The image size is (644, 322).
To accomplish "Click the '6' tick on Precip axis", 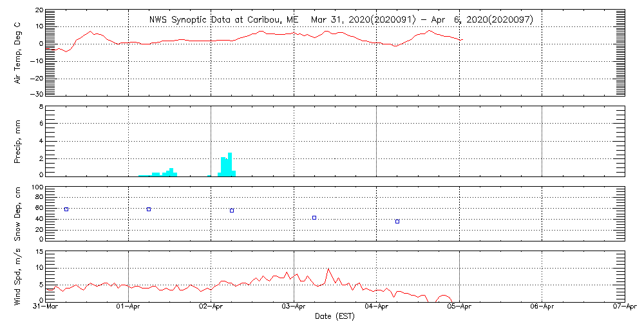I will pyautogui.click(x=40, y=123).
